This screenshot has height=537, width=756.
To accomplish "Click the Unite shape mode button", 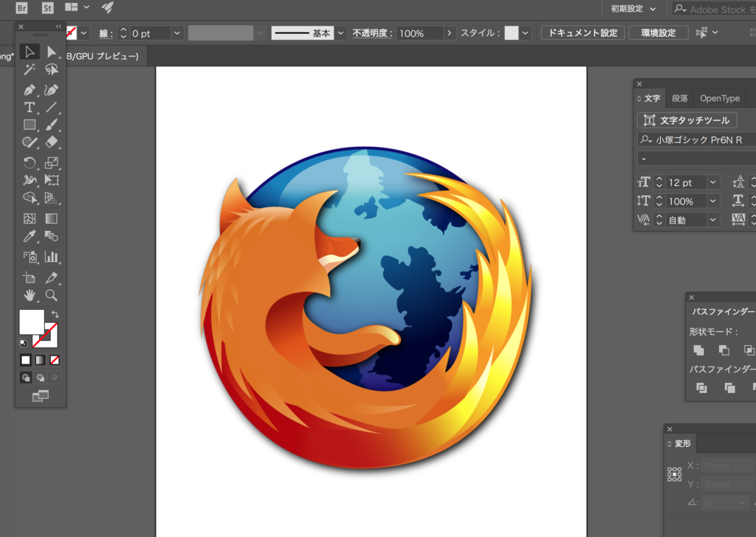I will click(698, 350).
